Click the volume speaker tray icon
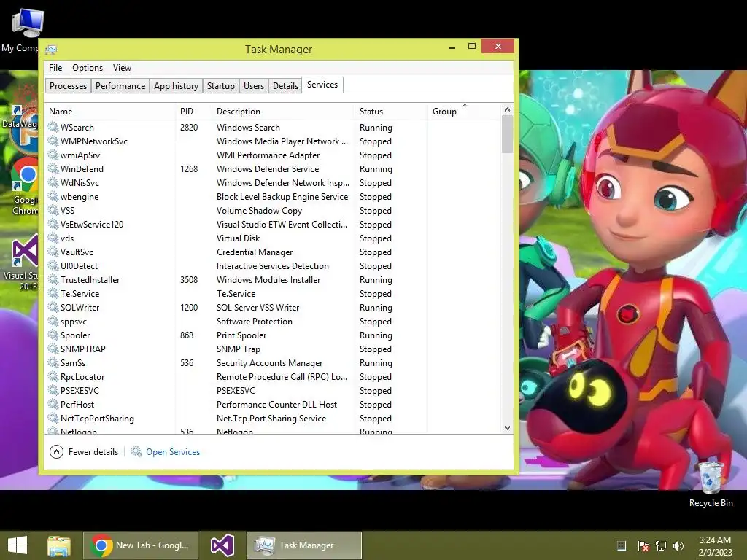Image resolution: width=747 pixels, height=560 pixels. pyautogui.click(x=678, y=545)
